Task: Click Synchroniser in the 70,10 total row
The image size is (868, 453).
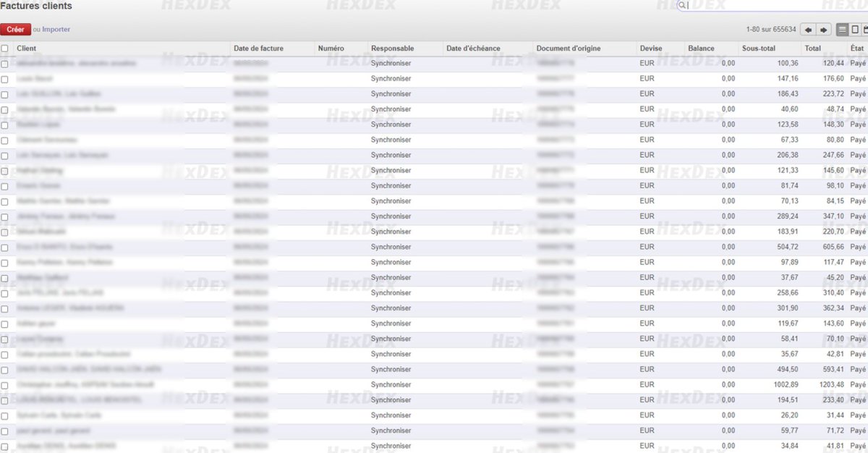Action: tap(391, 339)
